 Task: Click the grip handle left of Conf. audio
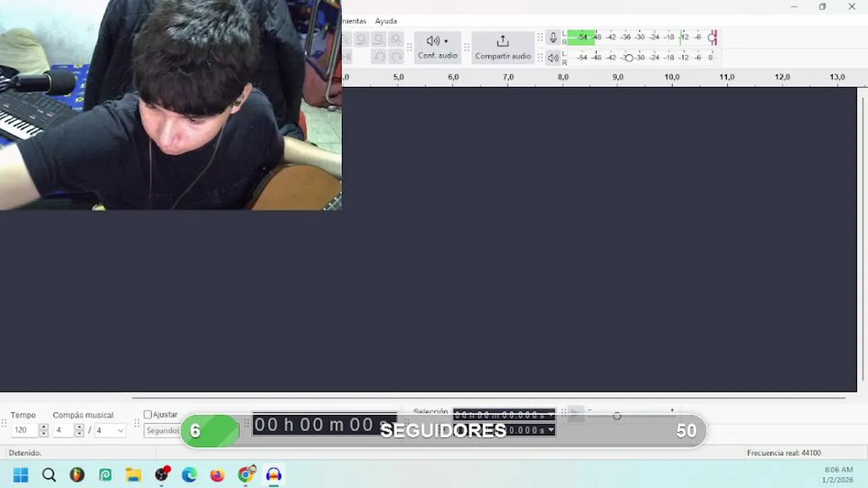pyautogui.click(x=409, y=47)
